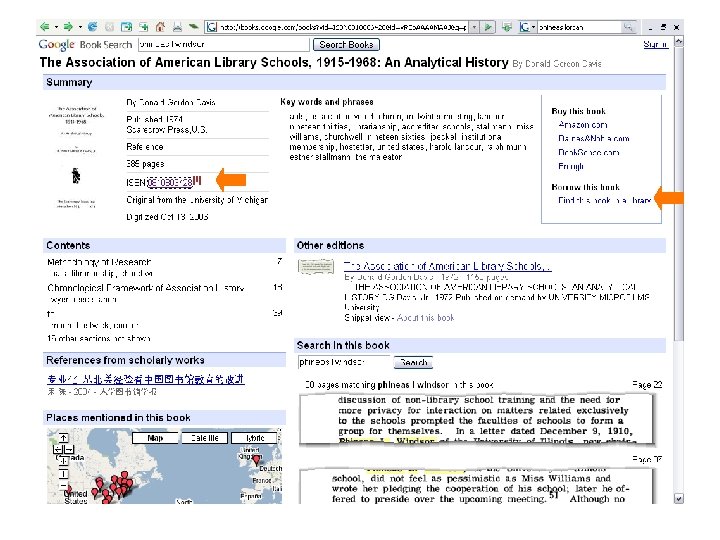Image resolution: width=720 pixels, height=540 pixels.
Task: Open the About this book link
Action: [426, 317]
